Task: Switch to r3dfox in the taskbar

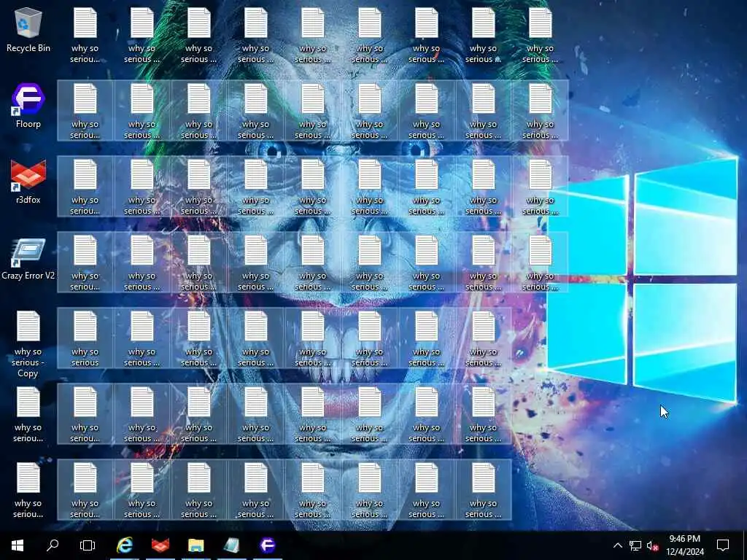Action: (x=160, y=545)
